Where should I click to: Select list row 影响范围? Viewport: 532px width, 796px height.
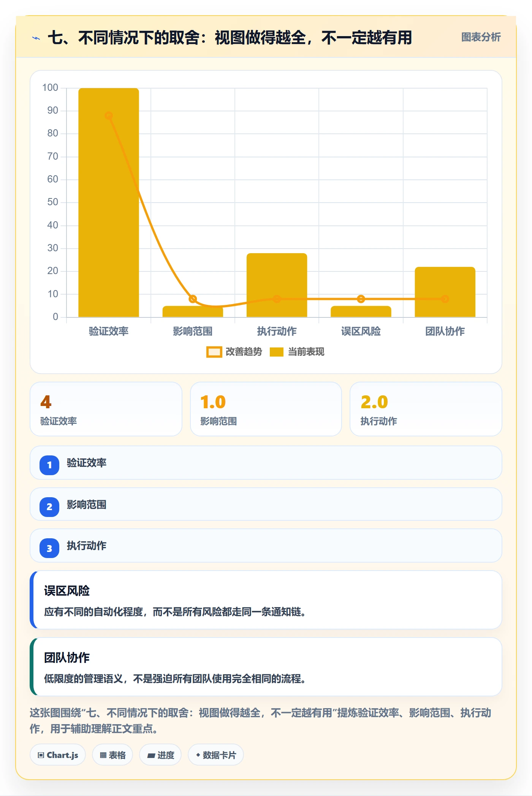pos(266,504)
